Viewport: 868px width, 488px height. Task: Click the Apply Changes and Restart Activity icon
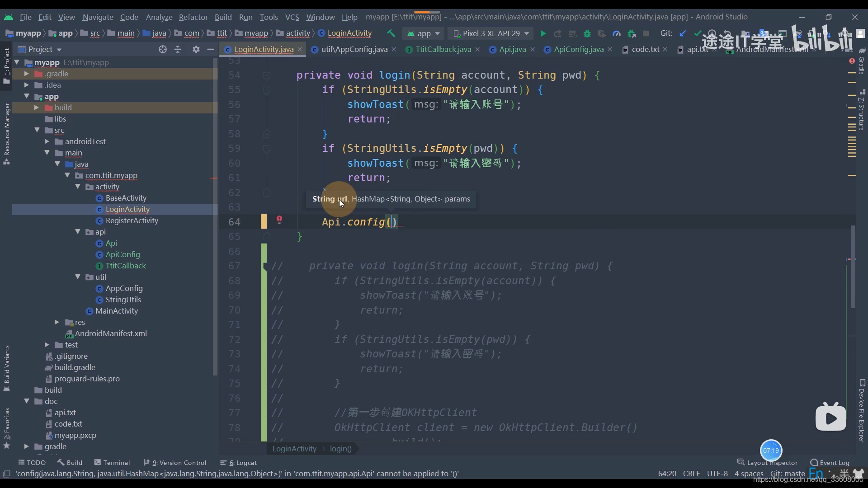(x=558, y=33)
